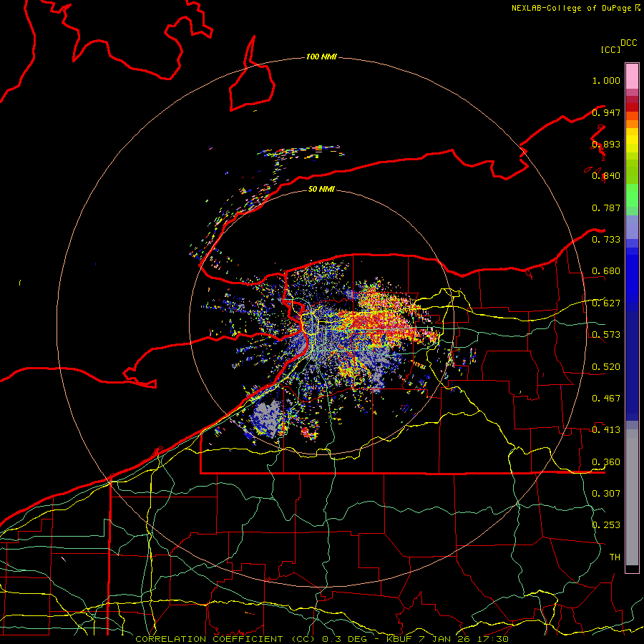Click the 0.520 scale value
644x644 pixels.
tap(606, 367)
